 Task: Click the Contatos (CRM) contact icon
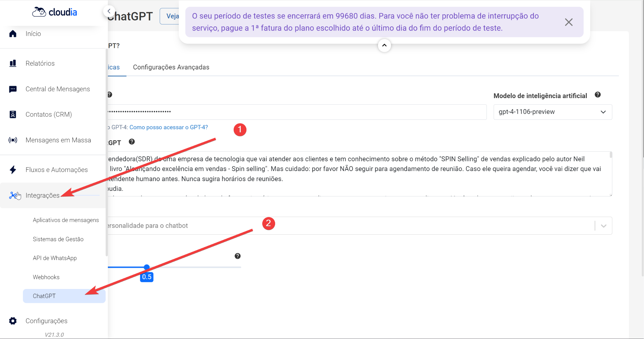[13, 114]
